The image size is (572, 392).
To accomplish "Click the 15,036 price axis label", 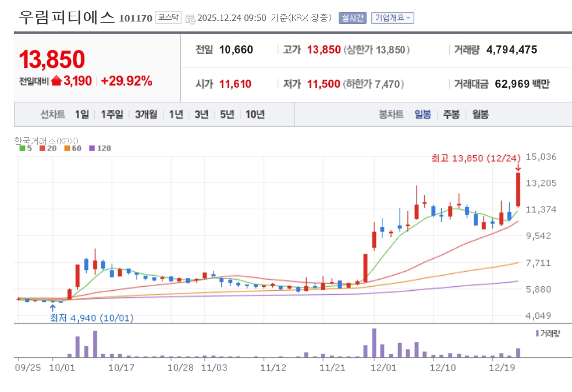I will point(541,157).
